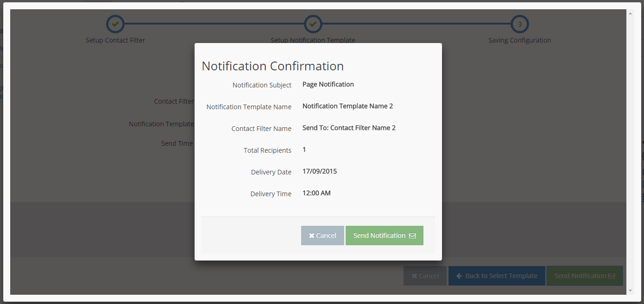The width and height of the screenshot is (644, 304).
Task: Click the scrollbar down arrow
Action: [630, 290]
